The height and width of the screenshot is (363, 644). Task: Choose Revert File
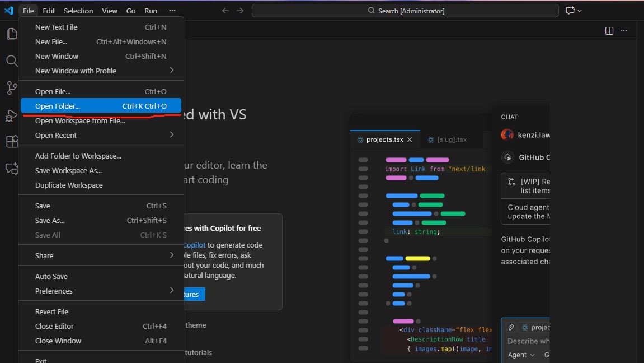(101, 311)
